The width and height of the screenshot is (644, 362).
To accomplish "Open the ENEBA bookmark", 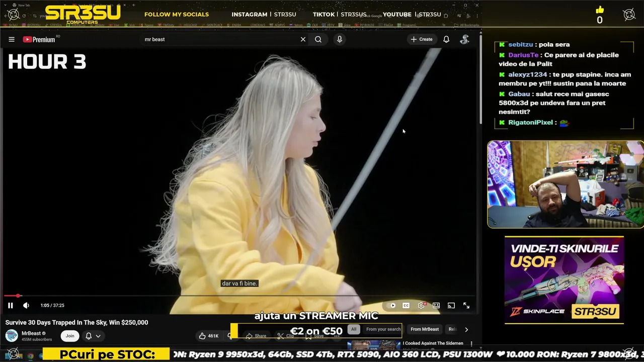I will point(234,25).
